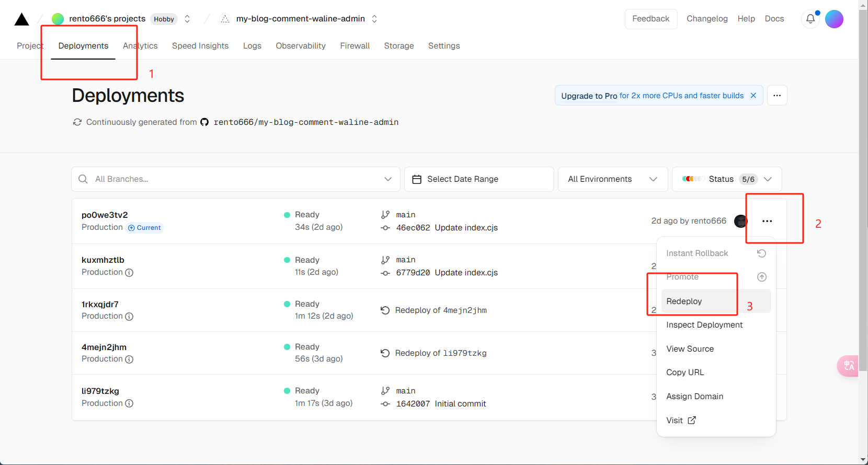Open commit 1642007 Initial commit
The height and width of the screenshot is (465, 868).
441,404
